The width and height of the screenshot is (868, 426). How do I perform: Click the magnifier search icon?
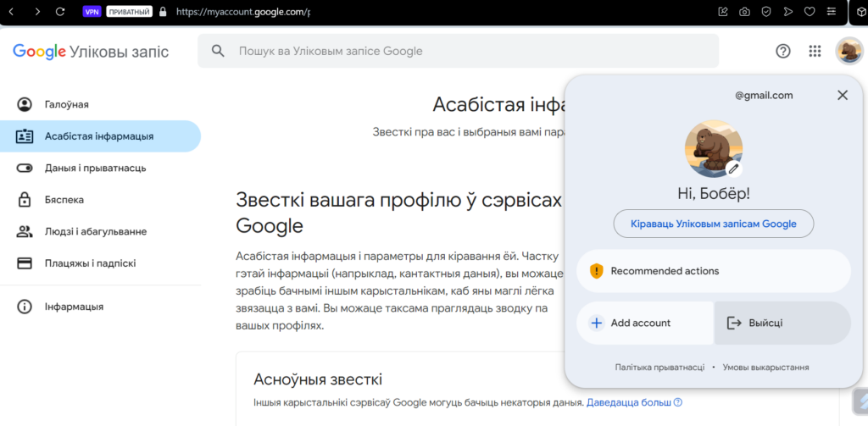pos(218,51)
